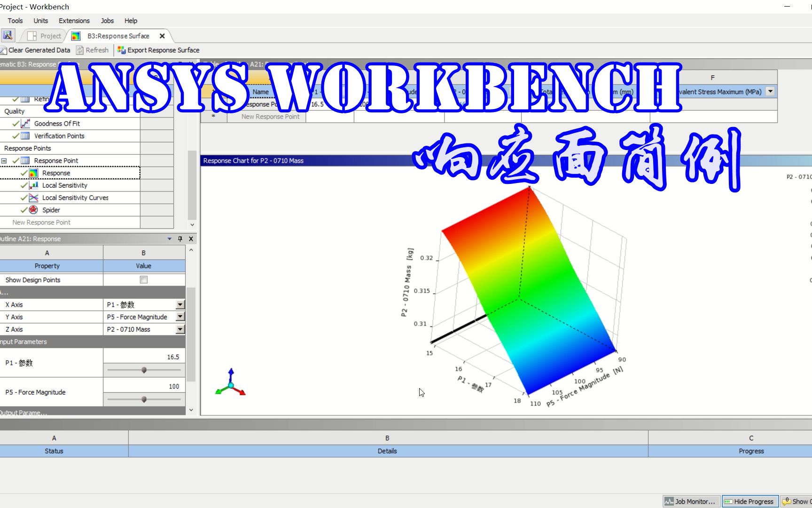Click the Goodness Of Fit chart icon
This screenshot has width=812, height=508.
click(x=25, y=124)
